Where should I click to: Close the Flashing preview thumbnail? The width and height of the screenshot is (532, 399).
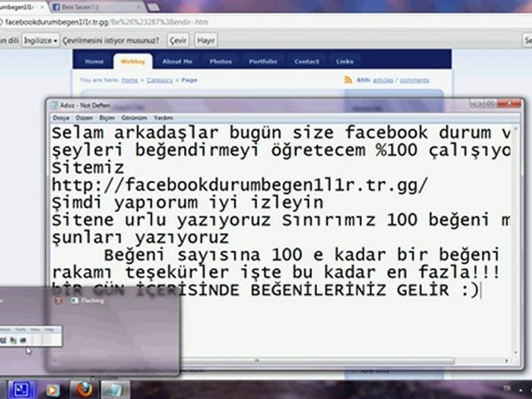point(59,300)
